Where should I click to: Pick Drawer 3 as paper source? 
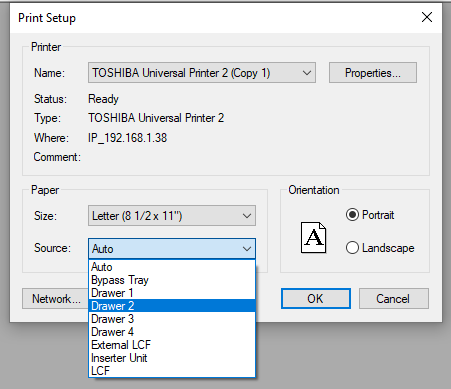coord(172,319)
